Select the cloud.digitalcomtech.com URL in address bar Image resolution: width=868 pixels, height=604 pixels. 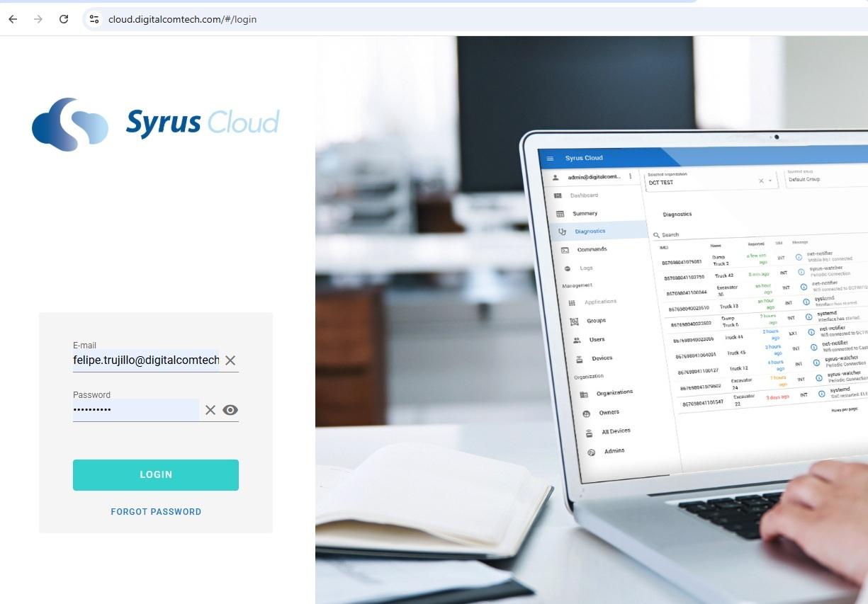pyautogui.click(x=182, y=19)
